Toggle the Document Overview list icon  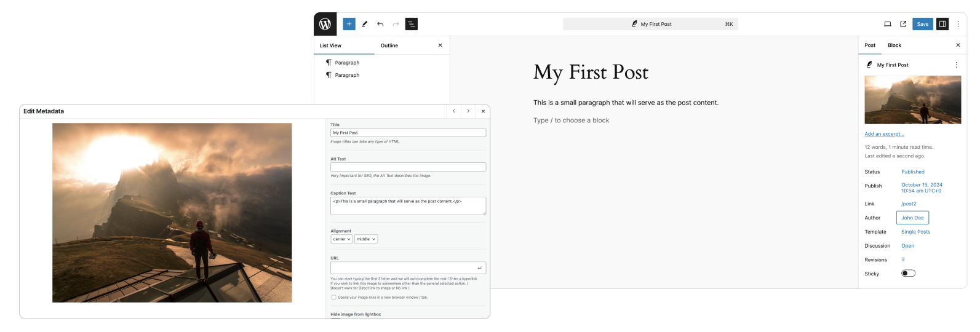412,24
